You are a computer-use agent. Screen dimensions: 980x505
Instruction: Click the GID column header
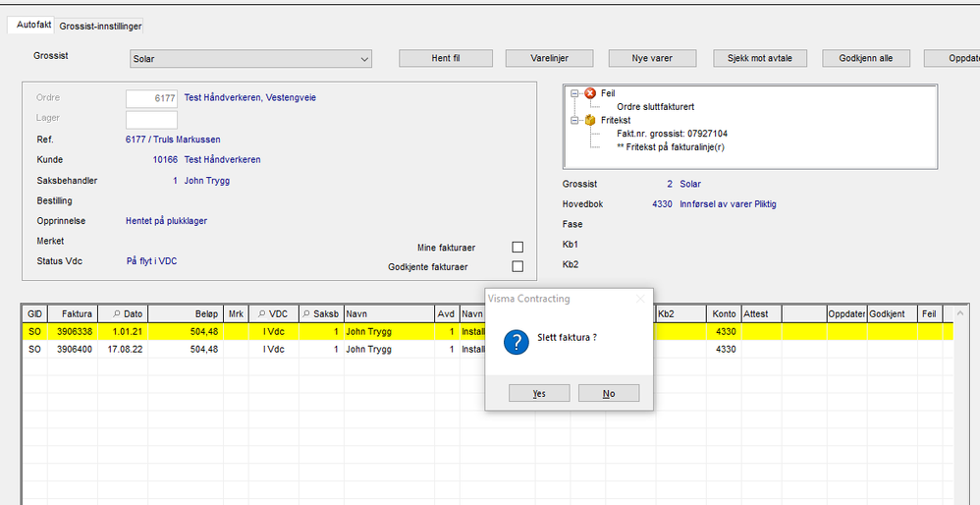pyautogui.click(x=35, y=313)
